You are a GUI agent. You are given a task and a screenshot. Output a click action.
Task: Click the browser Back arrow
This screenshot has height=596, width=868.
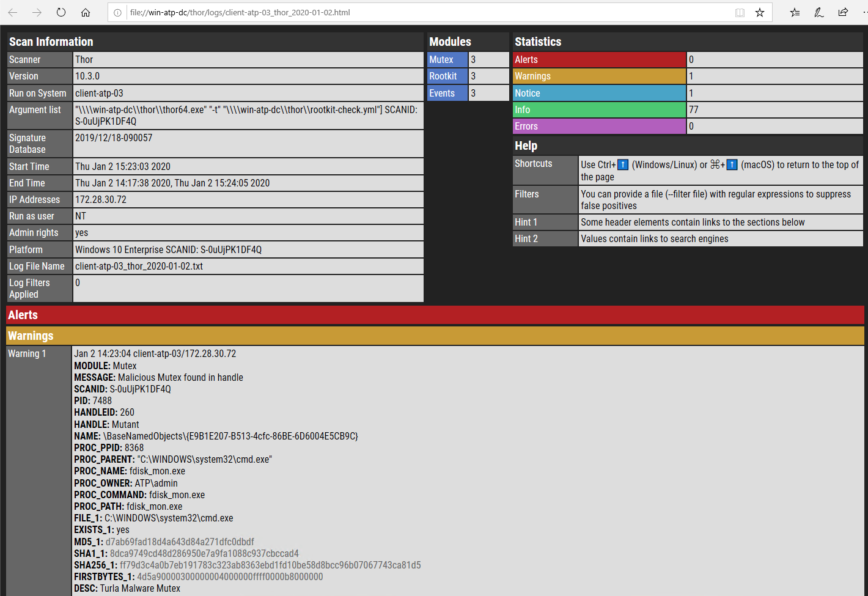(13, 12)
